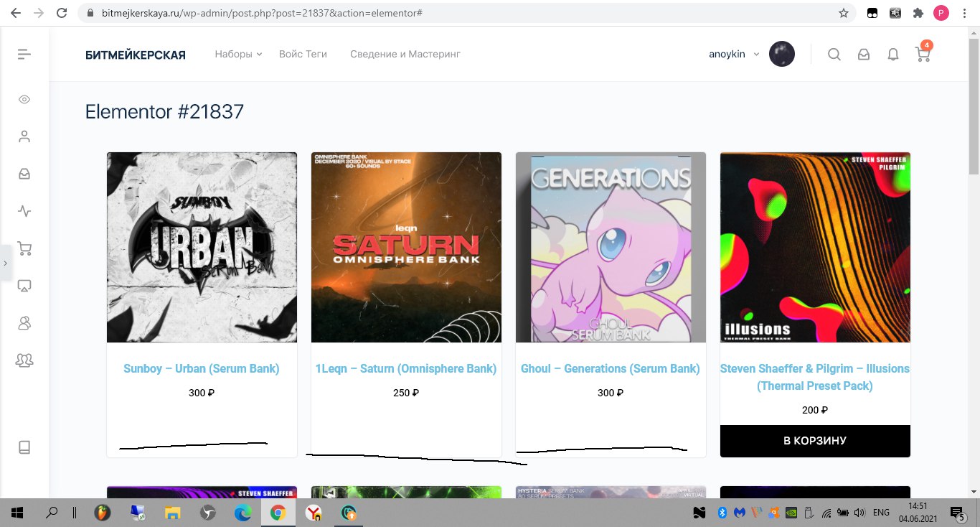Open the three-person group icon in sidebar
Image resolution: width=980 pixels, height=527 pixels.
click(x=24, y=360)
